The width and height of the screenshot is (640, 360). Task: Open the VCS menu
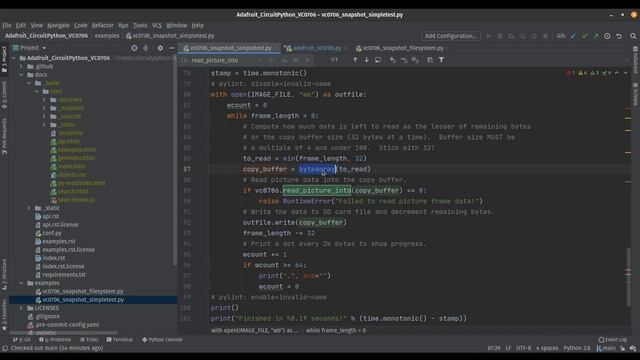pyautogui.click(x=157, y=25)
